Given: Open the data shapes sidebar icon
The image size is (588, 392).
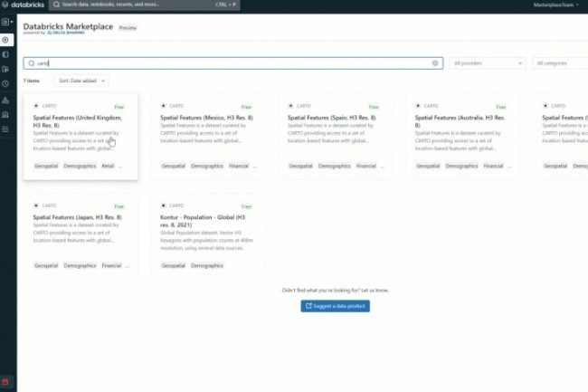Looking at the screenshot, I should pos(5,100).
